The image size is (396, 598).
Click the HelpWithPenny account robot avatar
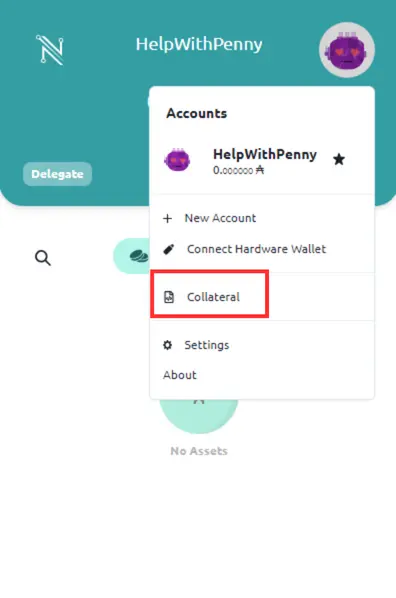coord(177,160)
